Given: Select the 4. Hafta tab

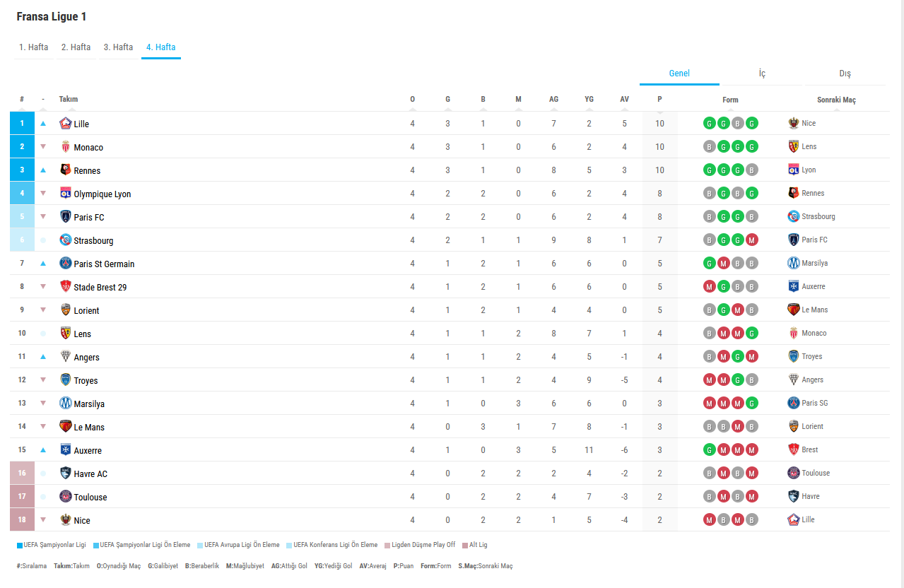Looking at the screenshot, I should pos(161,47).
